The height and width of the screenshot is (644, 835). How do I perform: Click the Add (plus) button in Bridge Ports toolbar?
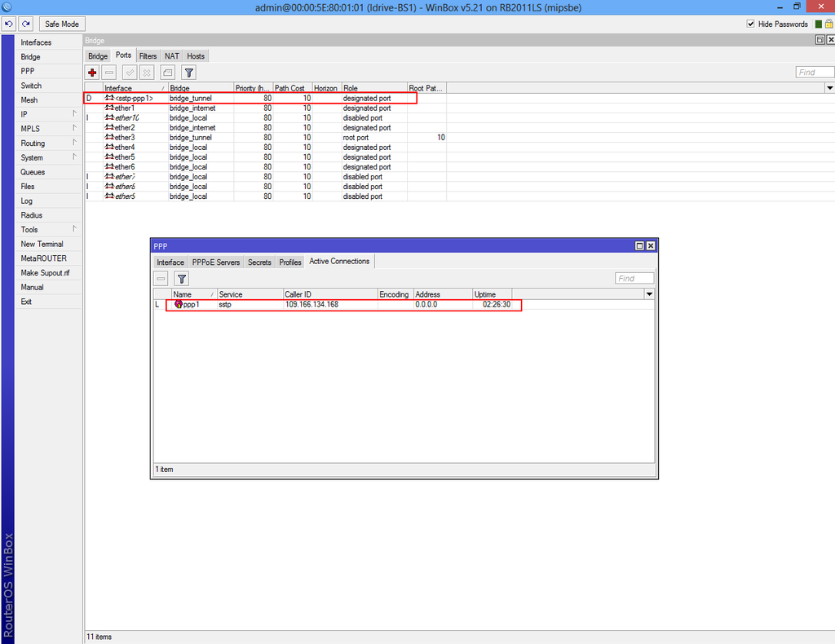pos(91,72)
